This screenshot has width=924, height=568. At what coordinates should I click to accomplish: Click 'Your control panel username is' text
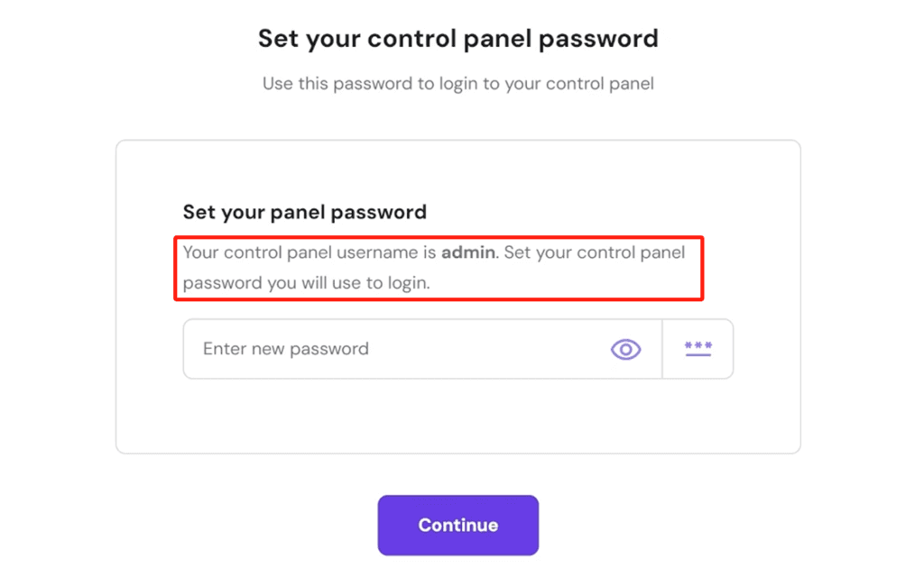310,252
